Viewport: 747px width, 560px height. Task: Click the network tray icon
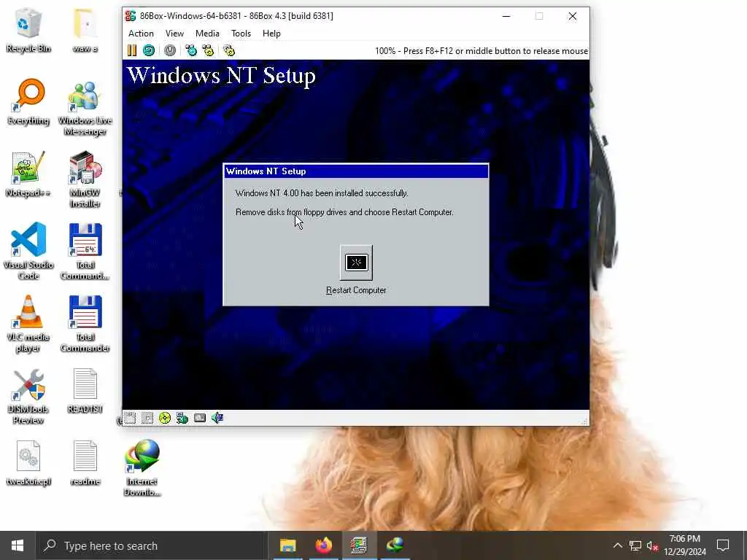635,545
